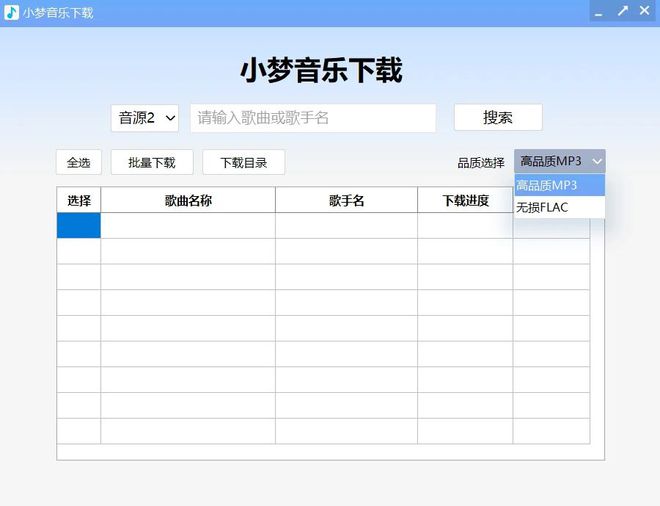
Task: Start 批量下载 batch download
Action: (x=152, y=162)
